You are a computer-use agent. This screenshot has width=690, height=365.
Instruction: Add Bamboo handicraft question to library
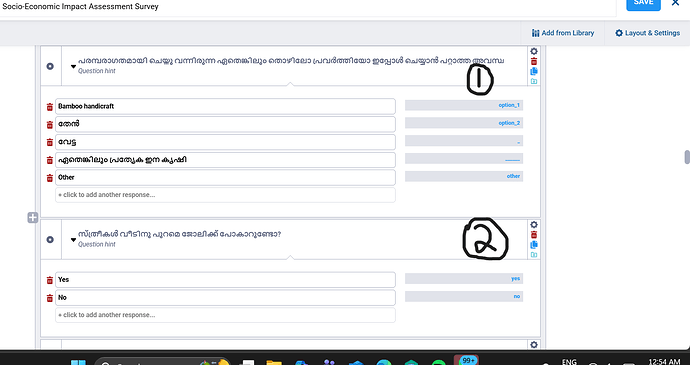tap(534, 81)
